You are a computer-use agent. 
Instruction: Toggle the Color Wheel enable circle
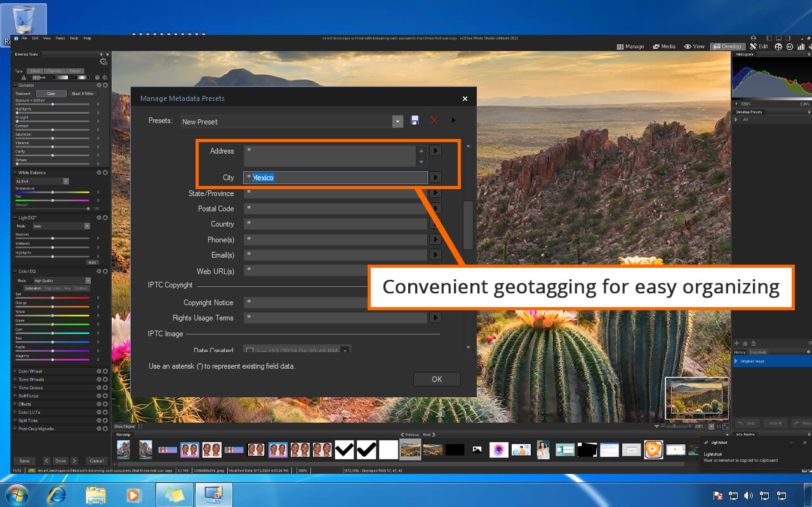point(105,371)
